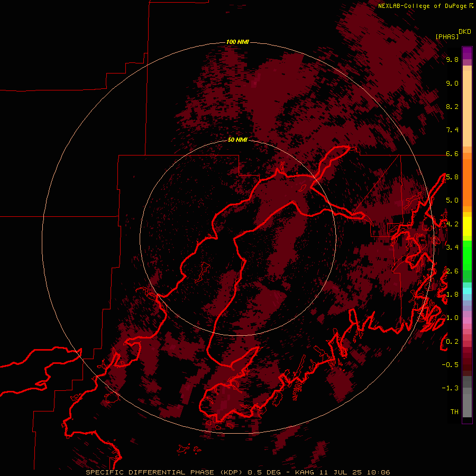Click the 9.0 legend value
The width and height of the screenshot is (476, 476).
452,83
